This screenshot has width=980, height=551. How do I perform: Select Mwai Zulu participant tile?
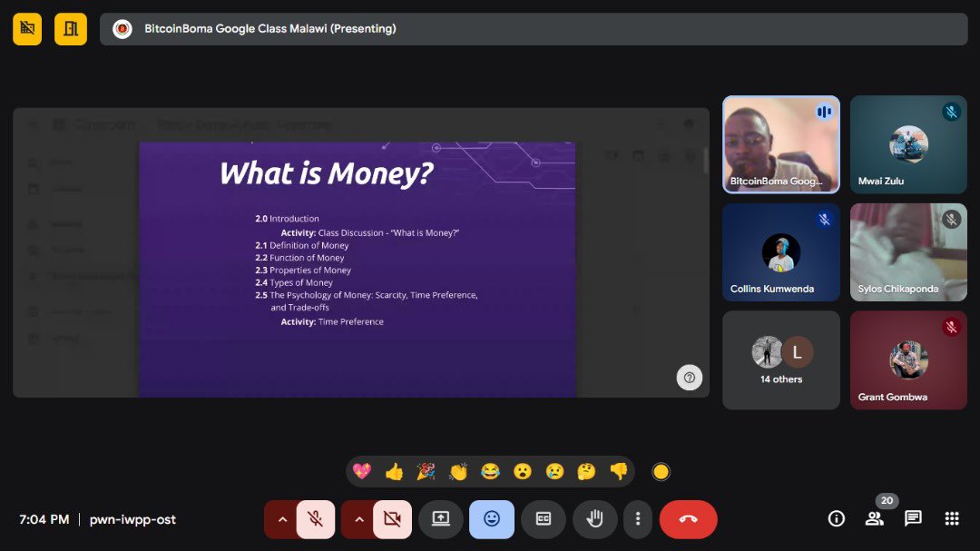pos(908,144)
